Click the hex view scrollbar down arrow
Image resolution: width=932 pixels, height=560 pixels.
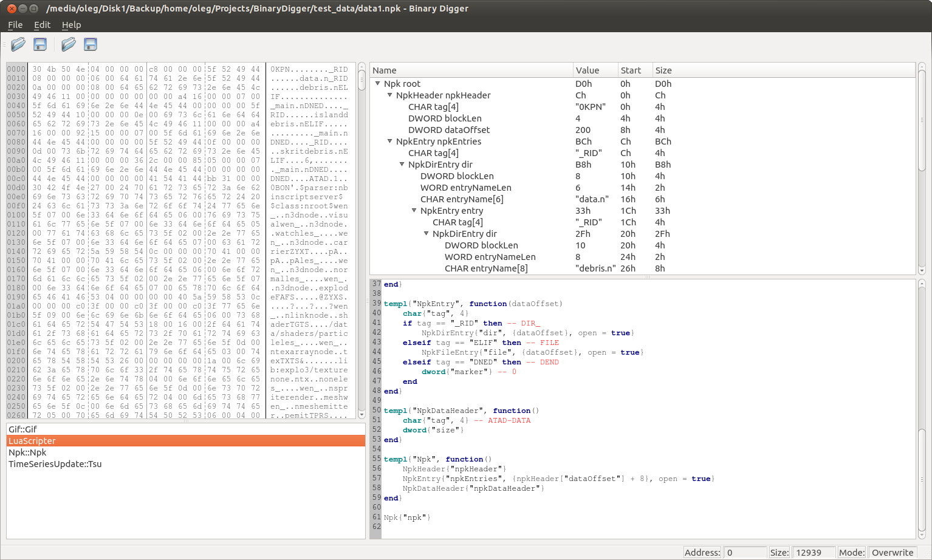(361, 415)
